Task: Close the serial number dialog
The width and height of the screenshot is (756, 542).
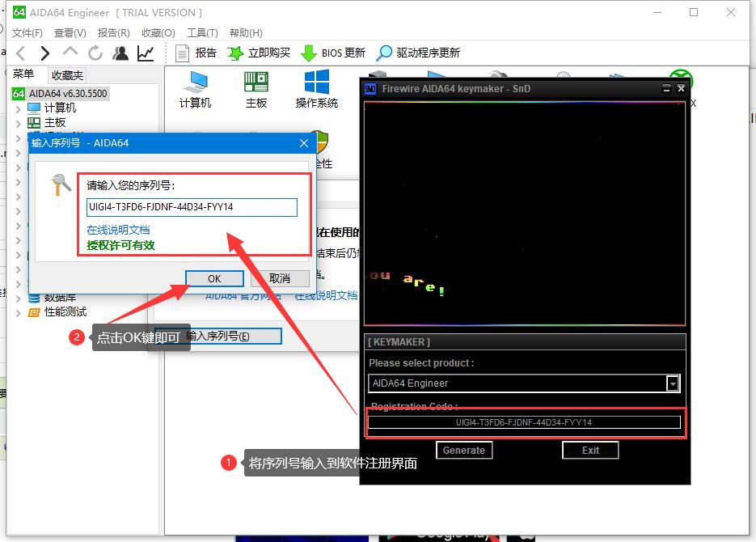Action: [304, 143]
